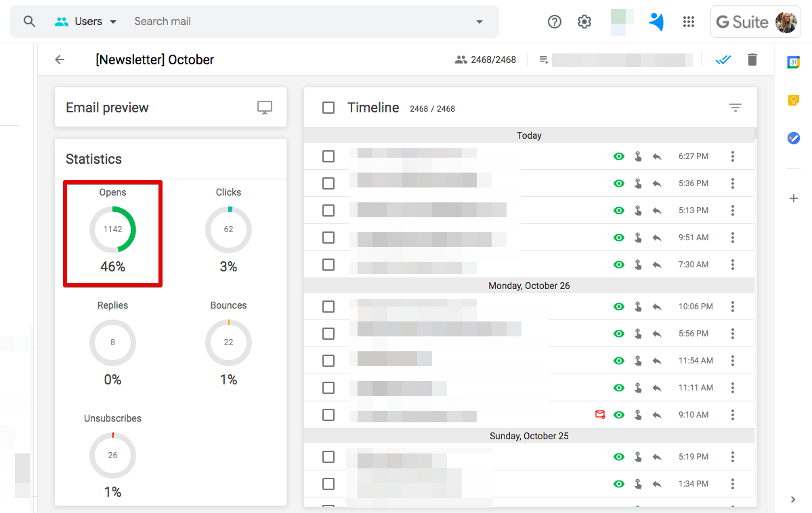Screen dimensions: 812x513
Task: Open the search options dropdown arrow
Action: (479, 21)
